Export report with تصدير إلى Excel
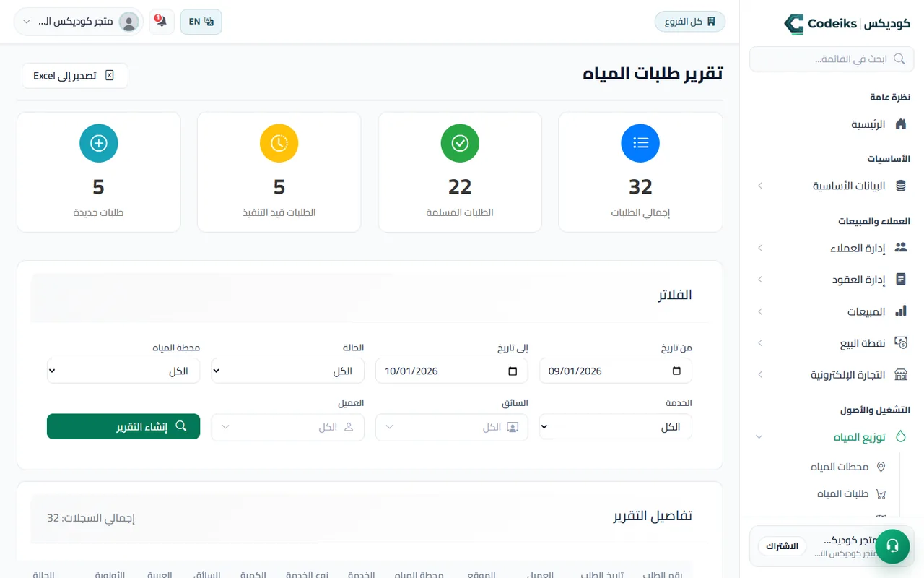The image size is (924, 578). point(75,75)
